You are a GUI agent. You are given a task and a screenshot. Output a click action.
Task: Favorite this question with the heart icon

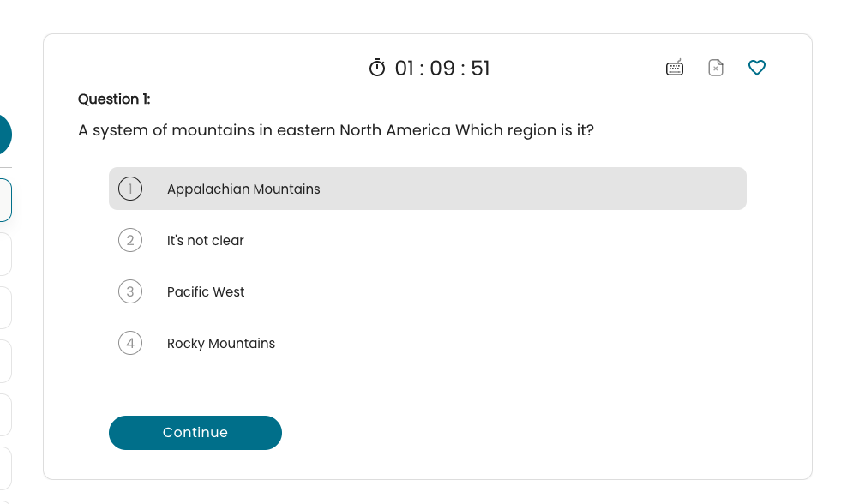tap(757, 68)
